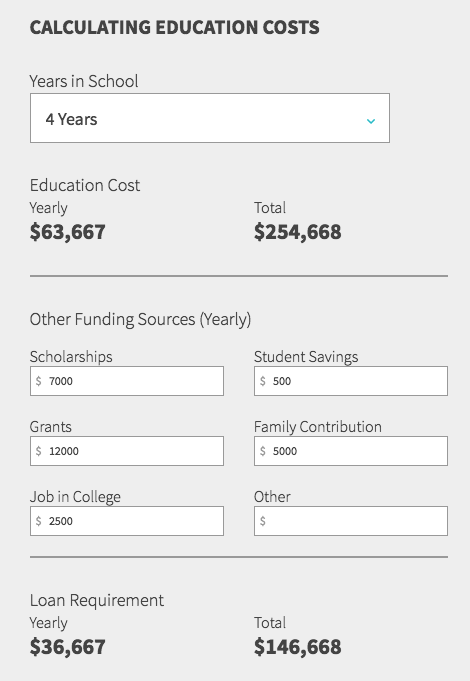Image resolution: width=470 pixels, height=681 pixels.
Task: Click the Other Funding Sources (Yearly) heading
Action: pos(140,319)
